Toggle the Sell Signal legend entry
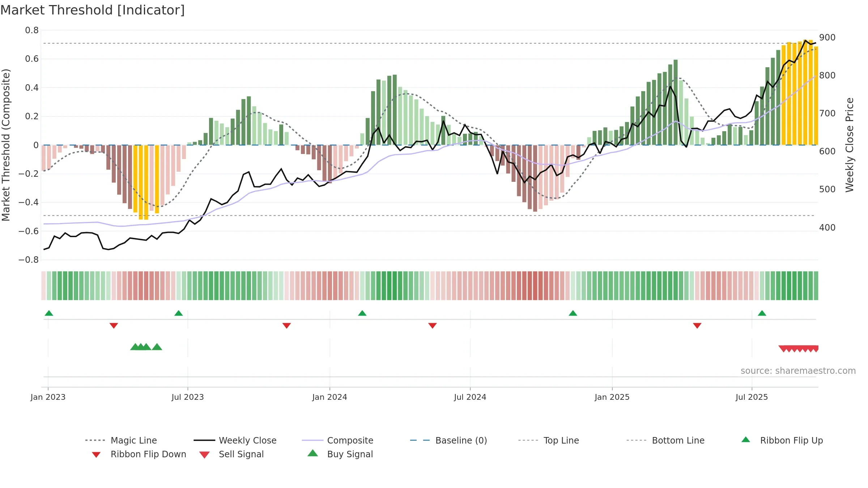 [x=231, y=454]
